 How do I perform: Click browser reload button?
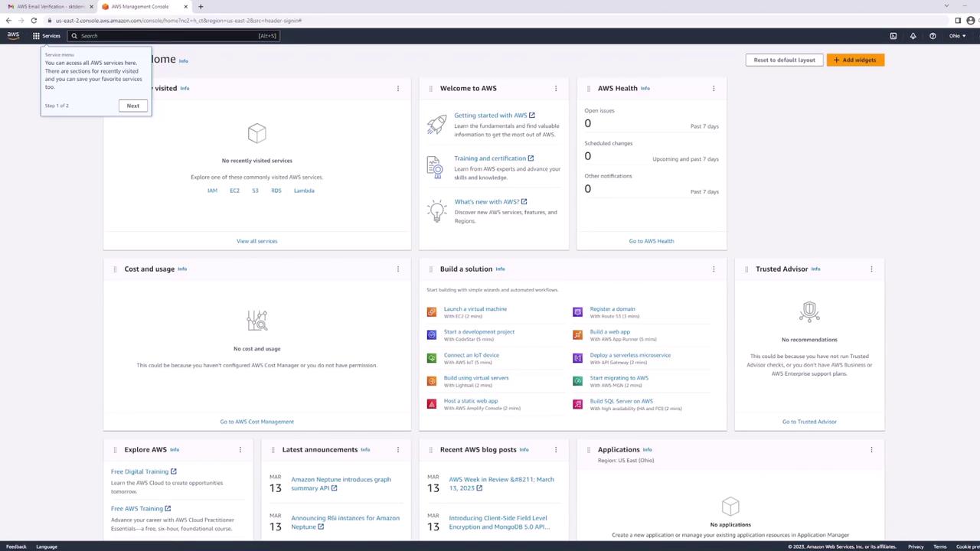(34, 21)
